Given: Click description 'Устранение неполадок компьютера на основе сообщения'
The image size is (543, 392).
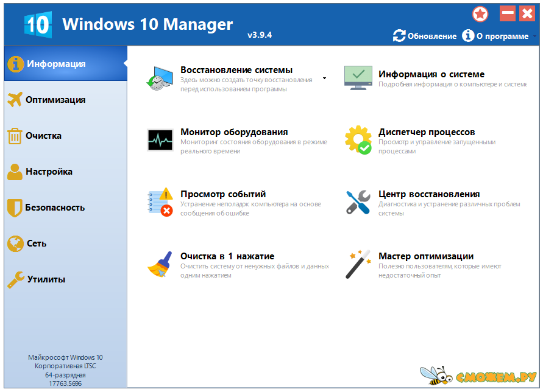Looking at the screenshot, I should pos(250,209).
